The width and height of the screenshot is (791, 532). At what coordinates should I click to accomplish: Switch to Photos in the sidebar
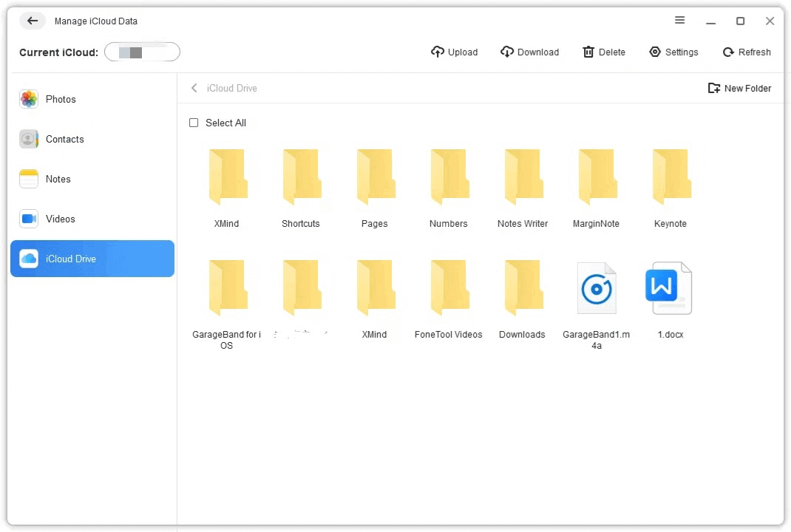point(61,99)
